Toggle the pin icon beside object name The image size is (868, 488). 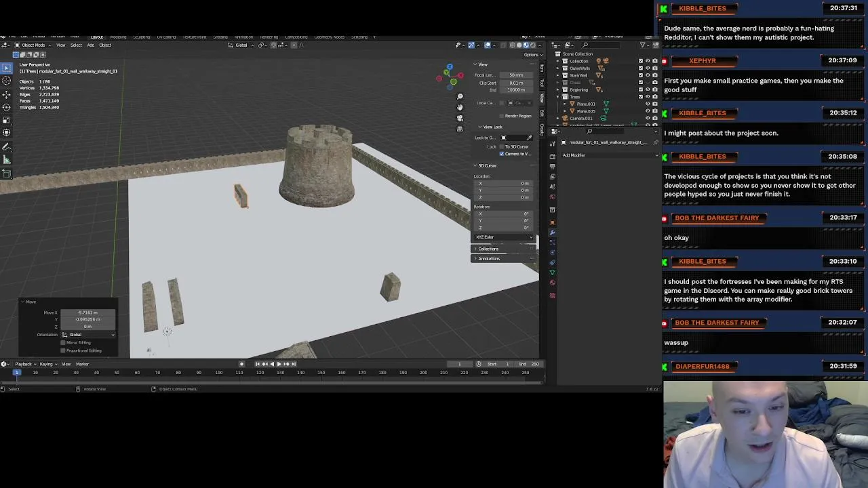656,142
